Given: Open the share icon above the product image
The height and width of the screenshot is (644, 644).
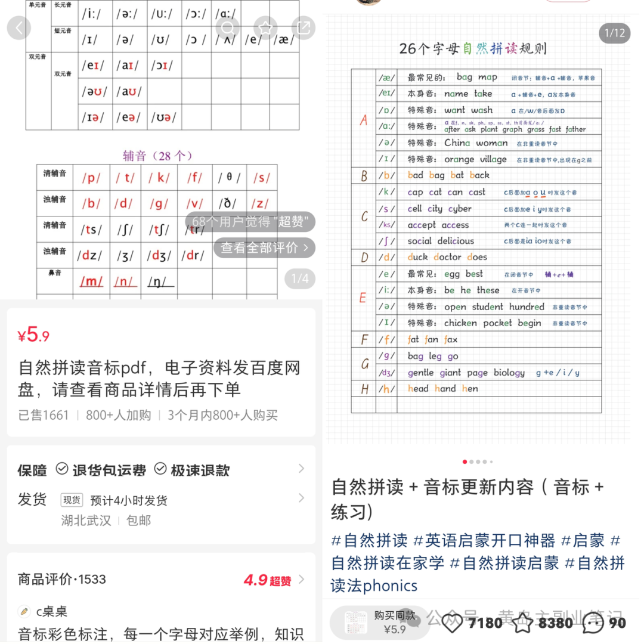Looking at the screenshot, I should [x=303, y=27].
